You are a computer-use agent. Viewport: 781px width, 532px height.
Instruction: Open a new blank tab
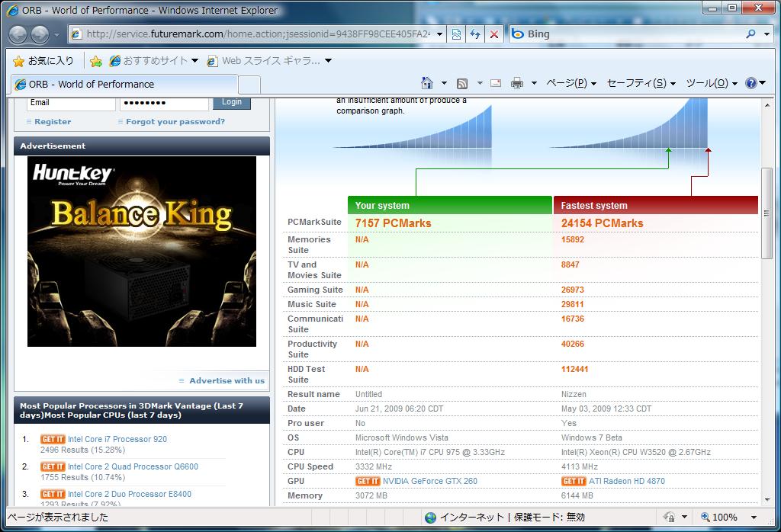pos(249,85)
